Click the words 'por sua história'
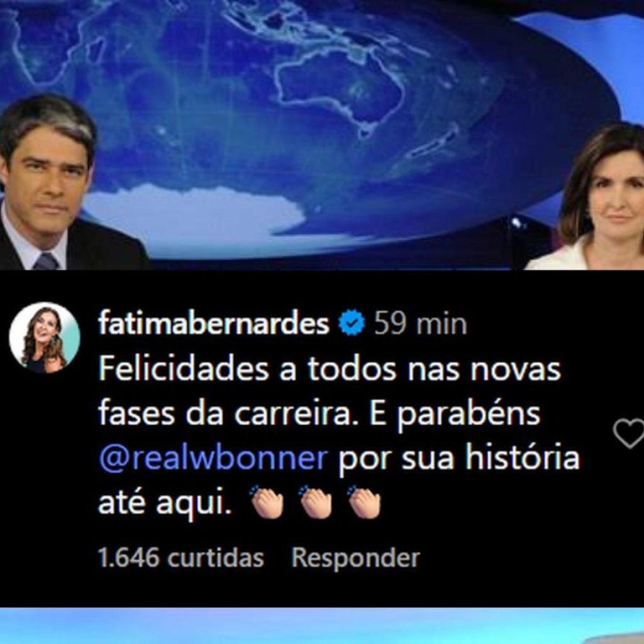This screenshot has height=644, width=644. [458, 457]
